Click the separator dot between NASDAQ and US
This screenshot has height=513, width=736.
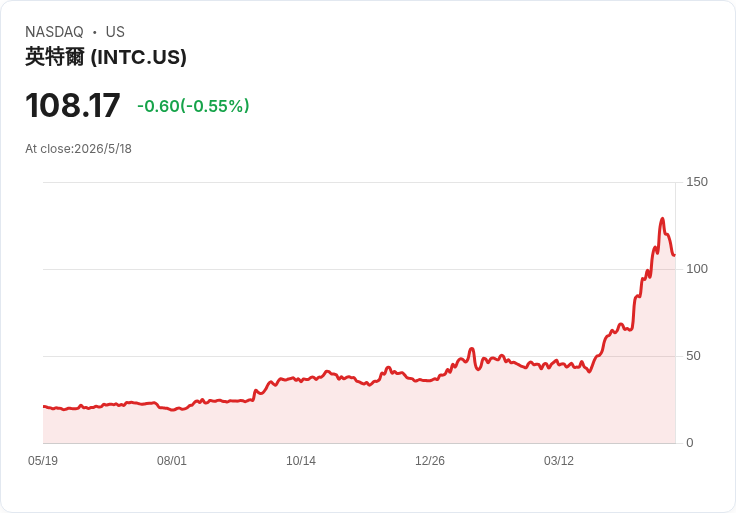(95, 32)
